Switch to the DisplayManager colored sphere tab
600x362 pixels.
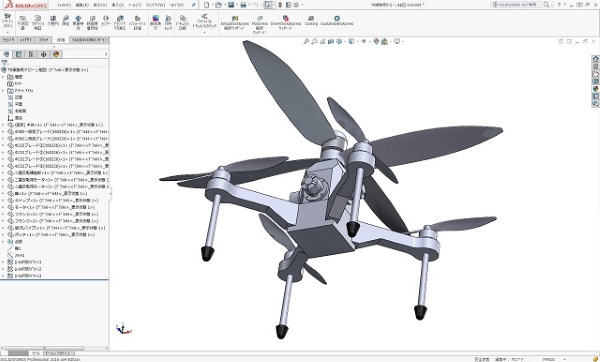(56, 54)
